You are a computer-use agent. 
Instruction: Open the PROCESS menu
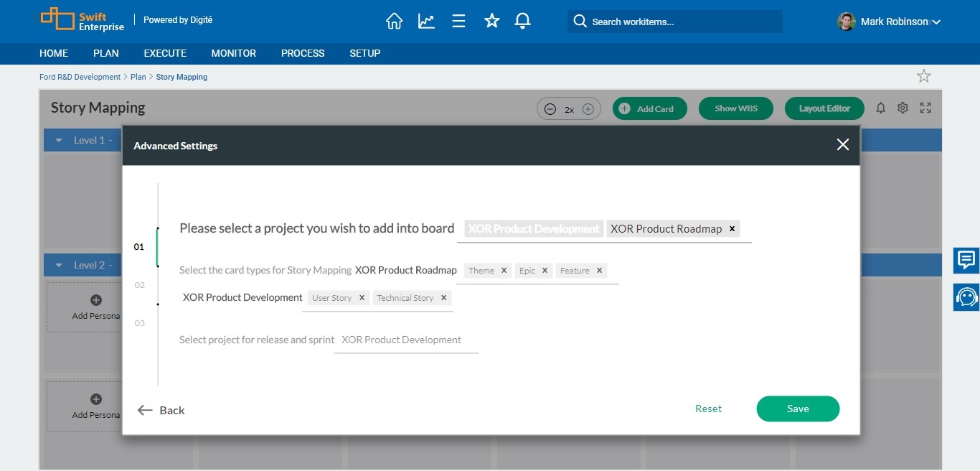(x=303, y=53)
